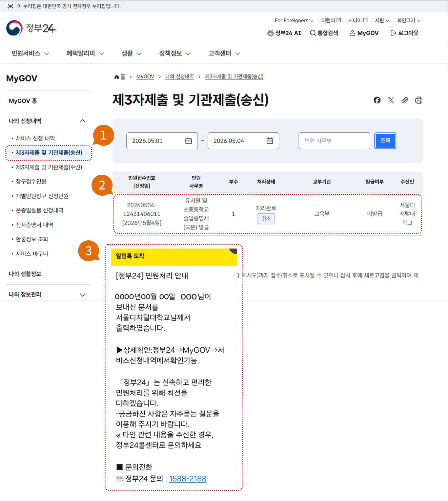Viewport: 448px width, 501px height.
Task: Open 어린이 external site link
Action: [331, 20]
